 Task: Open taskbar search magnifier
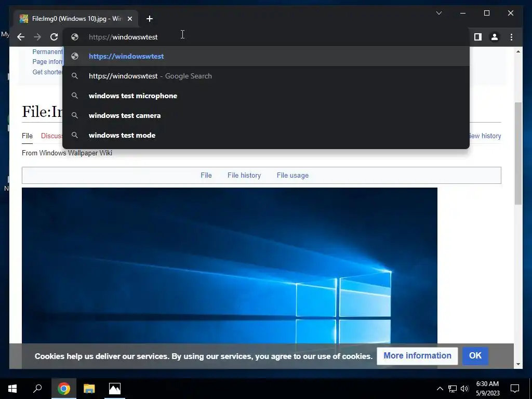pyautogui.click(x=37, y=389)
